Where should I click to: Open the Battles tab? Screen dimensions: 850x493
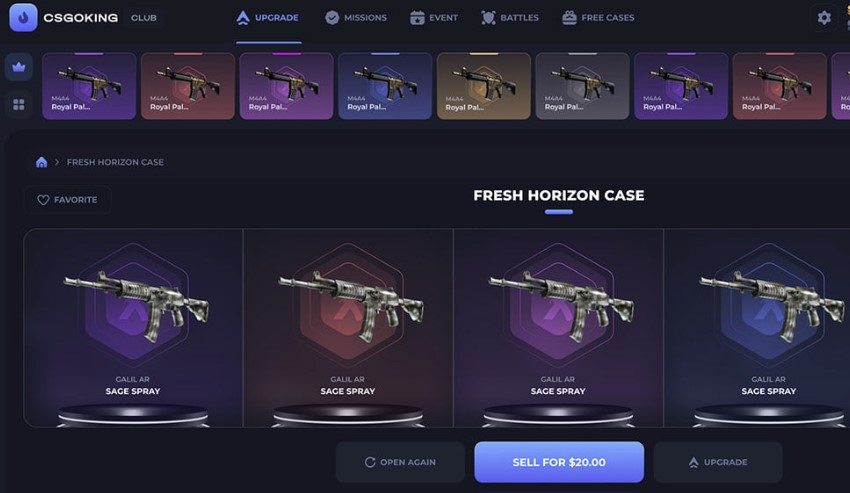pyautogui.click(x=510, y=18)
